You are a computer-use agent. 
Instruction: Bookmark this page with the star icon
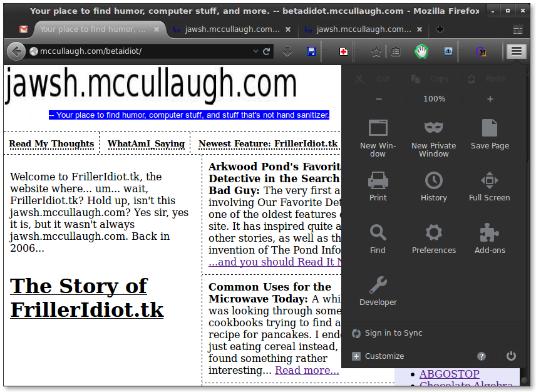(x=377, y=51)
